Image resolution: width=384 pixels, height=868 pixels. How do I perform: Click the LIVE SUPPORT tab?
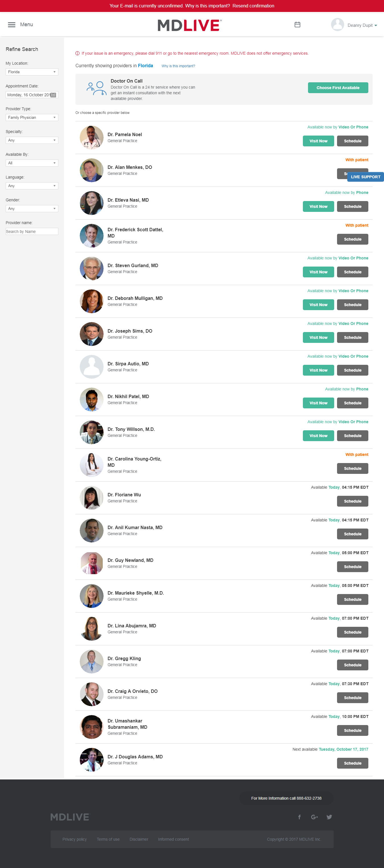point(365,177)
